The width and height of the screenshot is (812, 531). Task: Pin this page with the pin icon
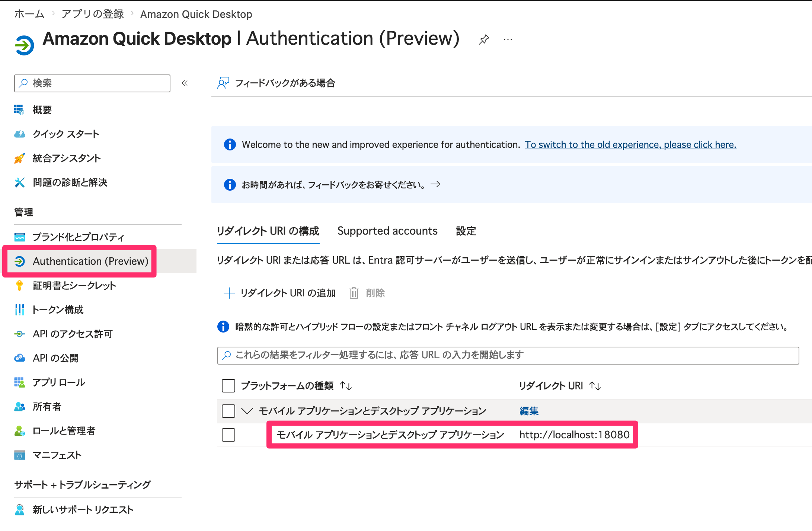coord(484,39)
